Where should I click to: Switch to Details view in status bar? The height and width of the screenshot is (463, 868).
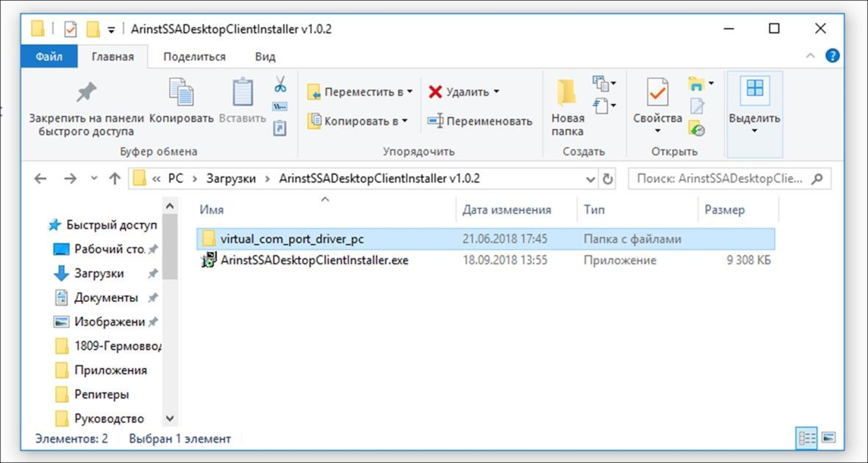pos(806,438)
